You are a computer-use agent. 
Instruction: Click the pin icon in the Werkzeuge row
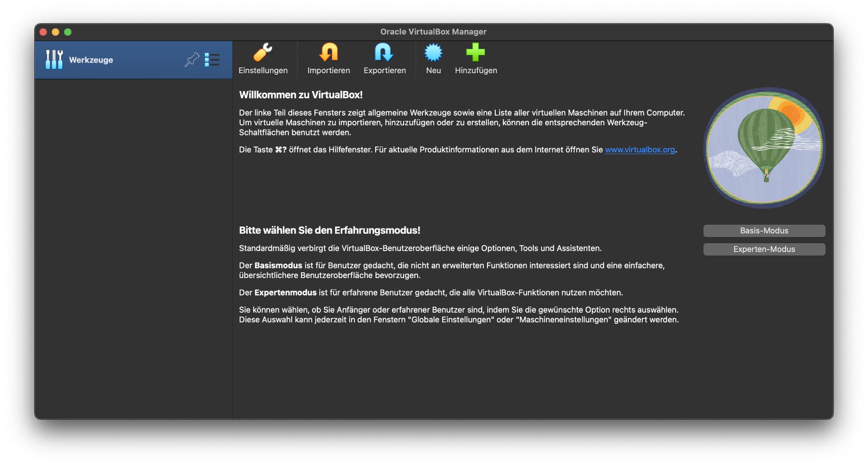tap(192, 60)
